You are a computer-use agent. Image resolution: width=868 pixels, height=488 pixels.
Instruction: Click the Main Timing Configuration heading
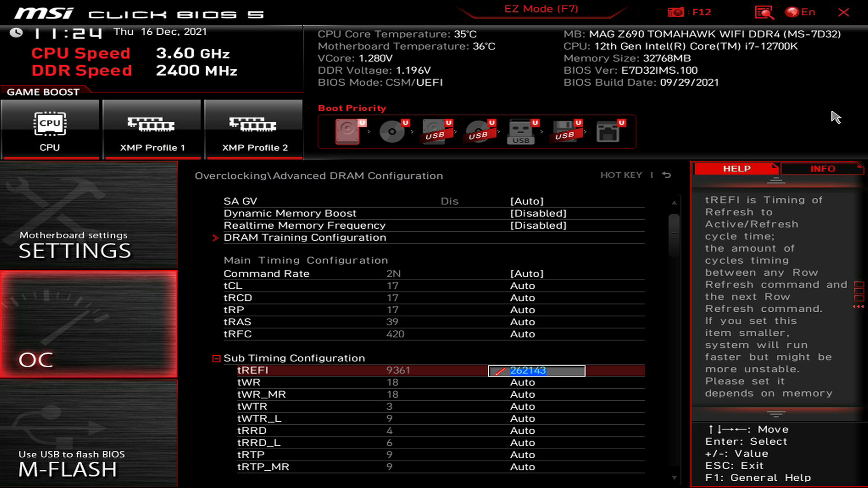click(306, 260)
